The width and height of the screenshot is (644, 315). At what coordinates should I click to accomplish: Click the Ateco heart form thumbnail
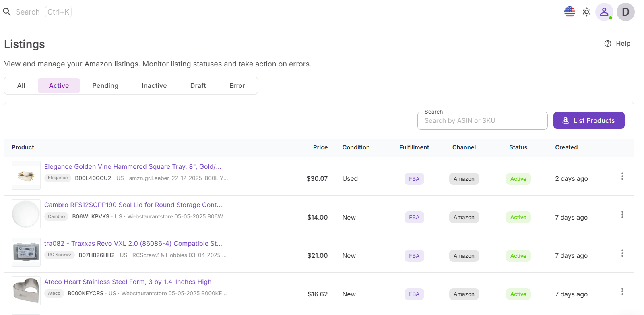tap(26, 291)
